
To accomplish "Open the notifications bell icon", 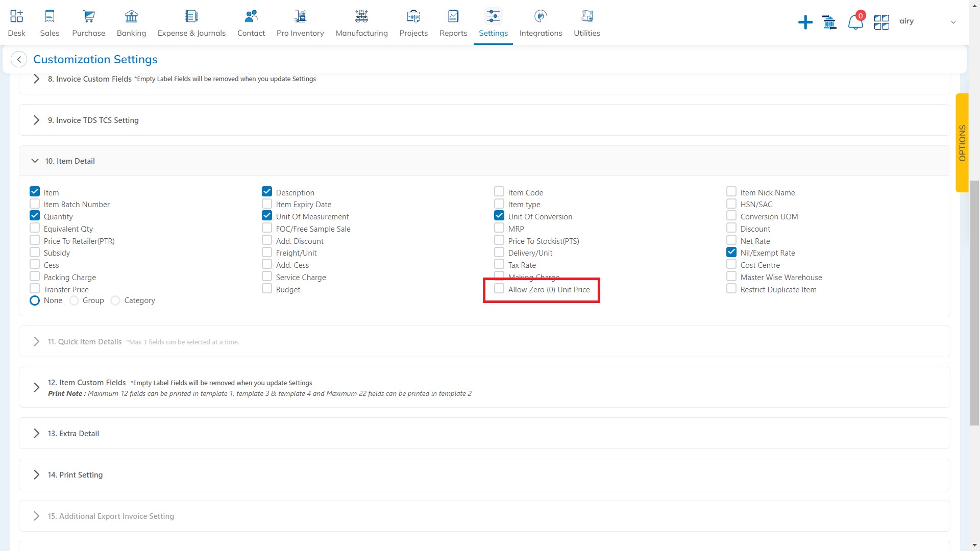I will [855, 22].
